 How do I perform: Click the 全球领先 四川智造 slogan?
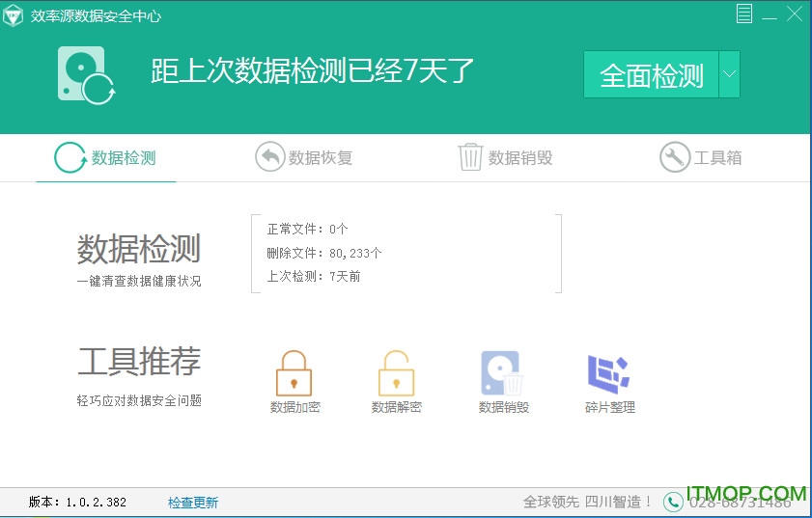pos(587,502)
